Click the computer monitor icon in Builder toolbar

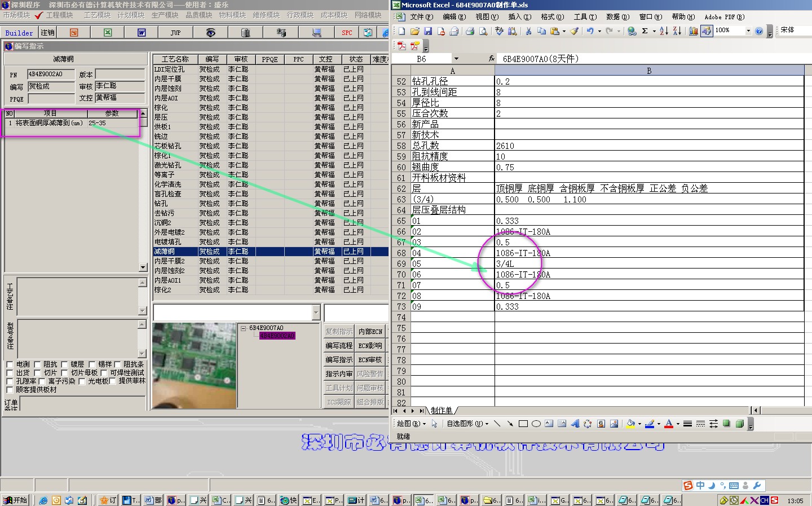316,33
